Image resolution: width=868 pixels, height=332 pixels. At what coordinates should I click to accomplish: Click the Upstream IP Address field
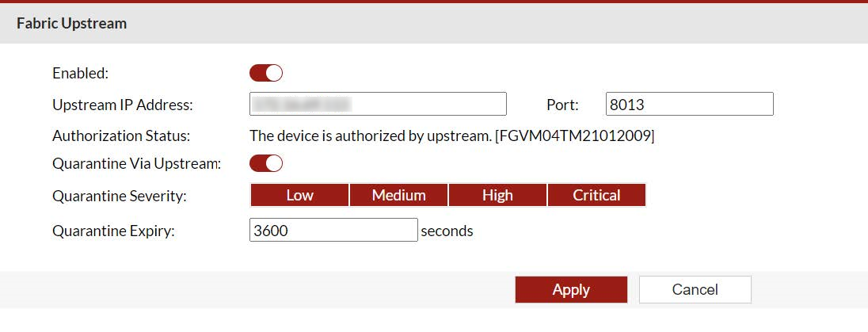coord(378,104)
